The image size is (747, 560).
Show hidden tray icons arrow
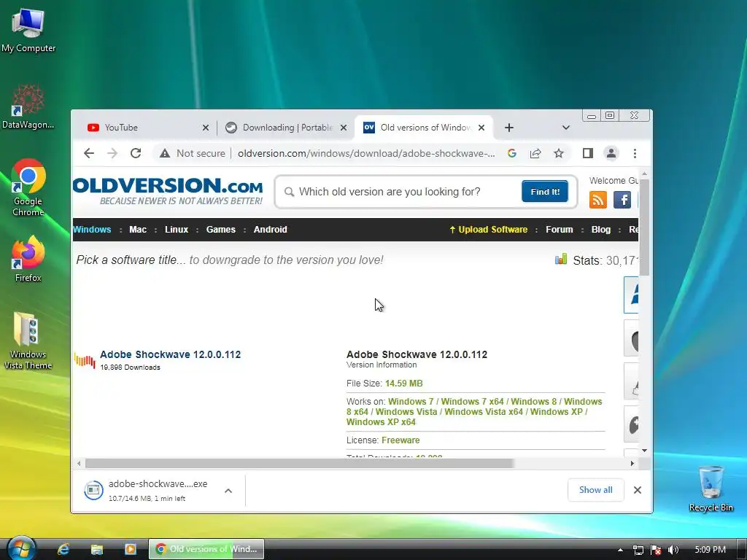[620, 550]
